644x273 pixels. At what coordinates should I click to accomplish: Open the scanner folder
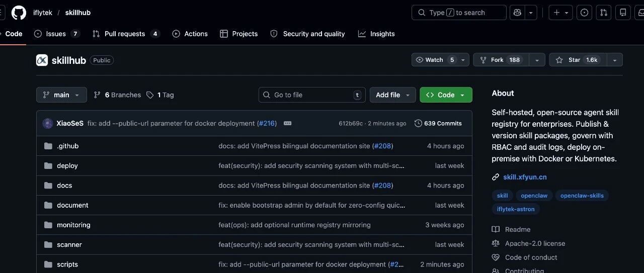pos(69,244)
